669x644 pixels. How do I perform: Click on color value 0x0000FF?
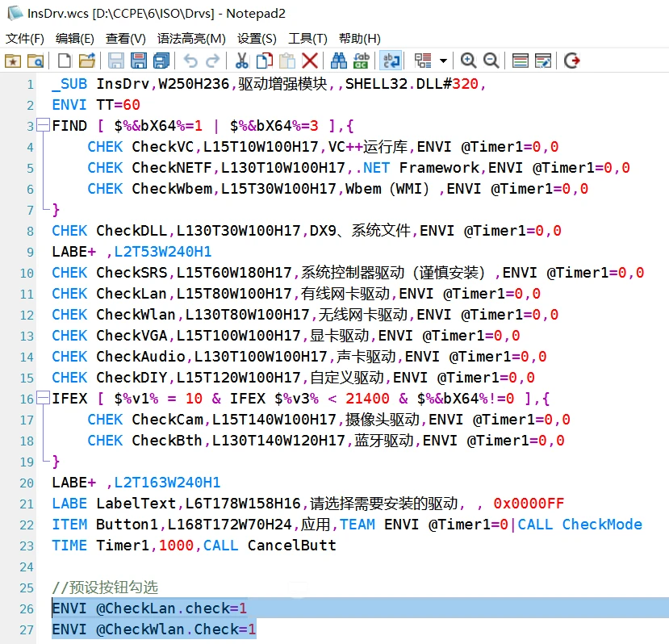tap(529, 504)
